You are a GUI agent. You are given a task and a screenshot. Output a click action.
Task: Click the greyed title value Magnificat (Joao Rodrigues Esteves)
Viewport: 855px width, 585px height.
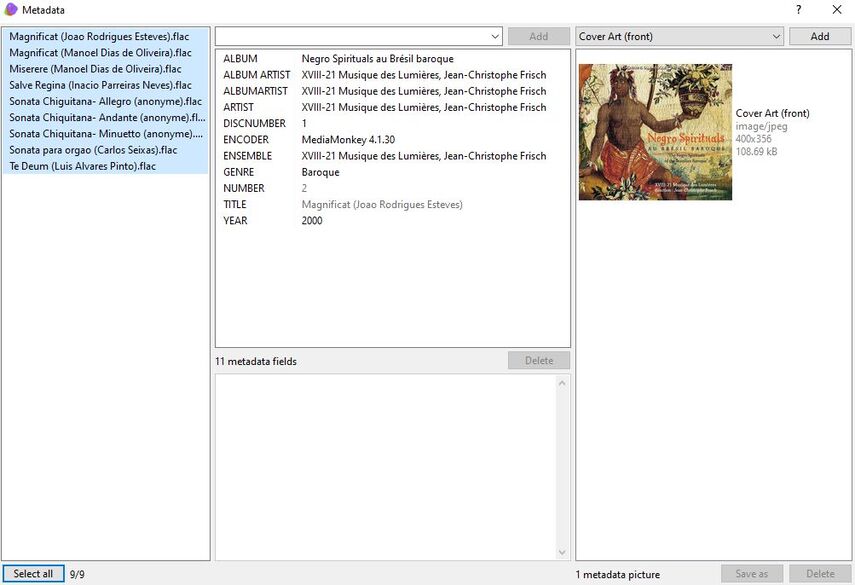(x=382, y=204)
